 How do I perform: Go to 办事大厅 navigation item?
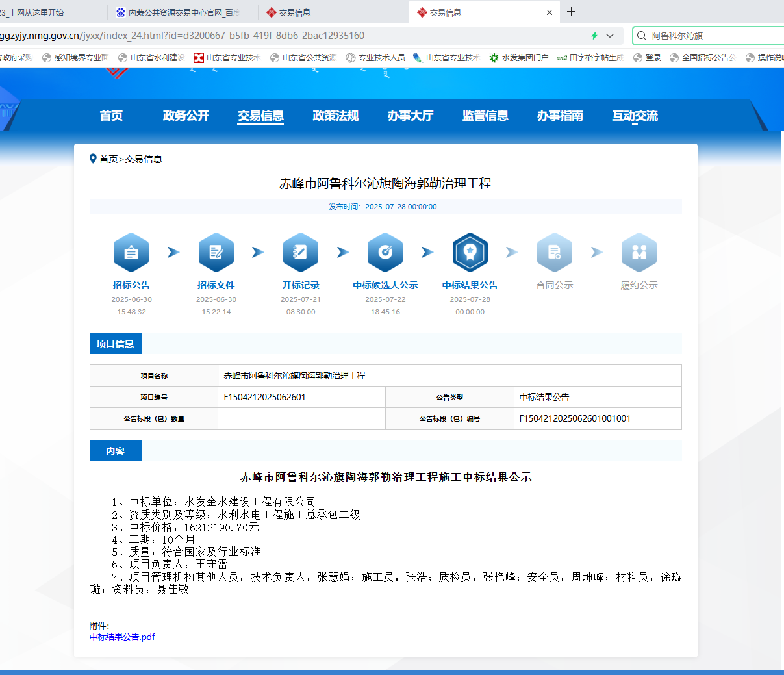(411, 116)
